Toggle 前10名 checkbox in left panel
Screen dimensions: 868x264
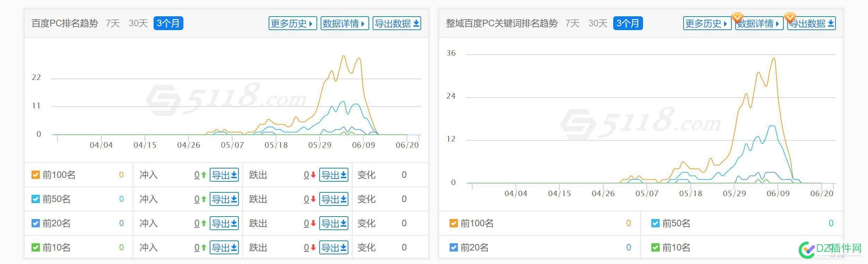(x=36, y=247)
